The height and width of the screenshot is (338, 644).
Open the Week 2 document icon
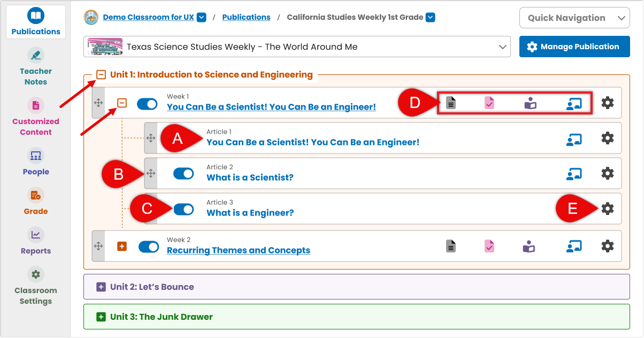click(451, 246)
